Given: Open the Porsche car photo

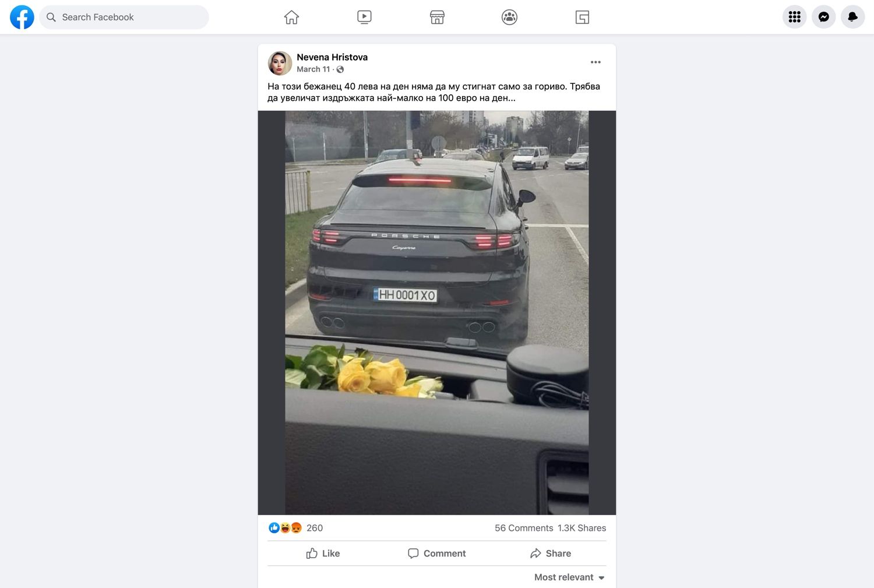Looking at the screenshot, I should pos(437,313).
